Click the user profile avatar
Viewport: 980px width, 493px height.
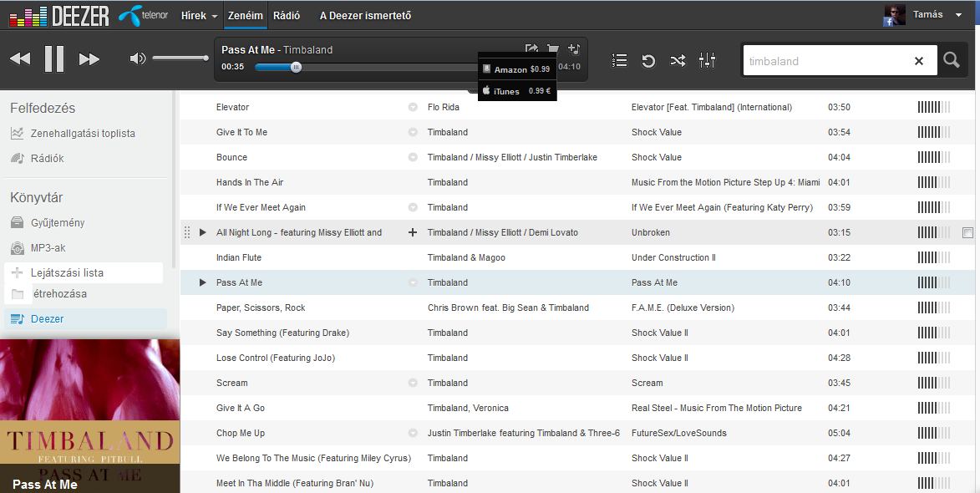click(895, 15)
